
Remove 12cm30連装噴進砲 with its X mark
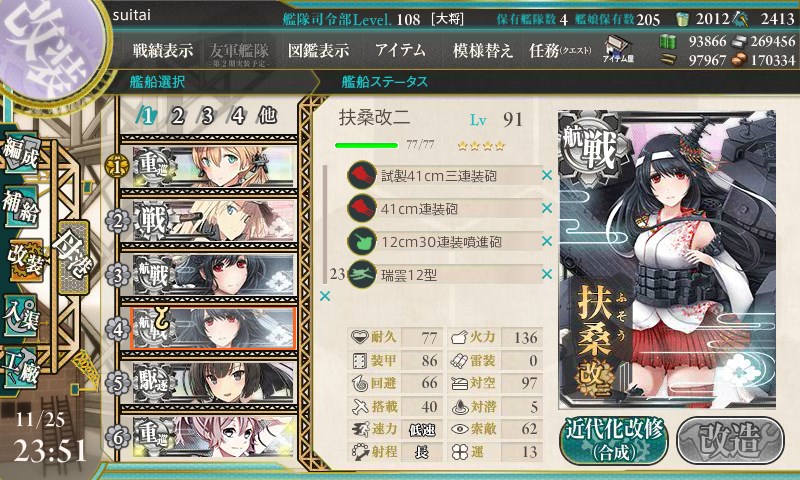click(547, 241)
